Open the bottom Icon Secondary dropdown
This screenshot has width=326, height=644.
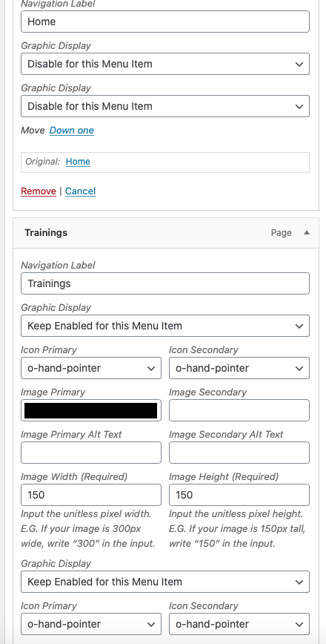click(239, 624)
